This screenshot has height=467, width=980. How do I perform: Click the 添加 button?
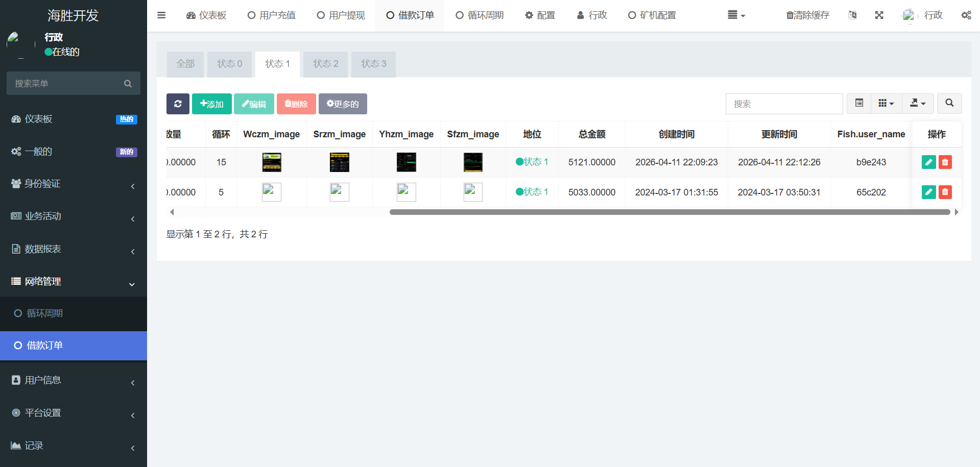coord(212,104)
